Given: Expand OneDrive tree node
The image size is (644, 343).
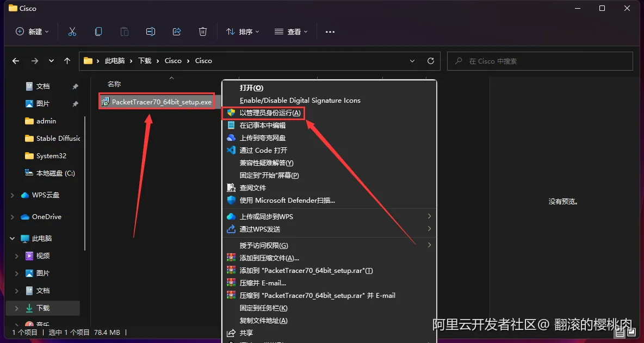Looking at the screenshot, I should coord(13,217).
